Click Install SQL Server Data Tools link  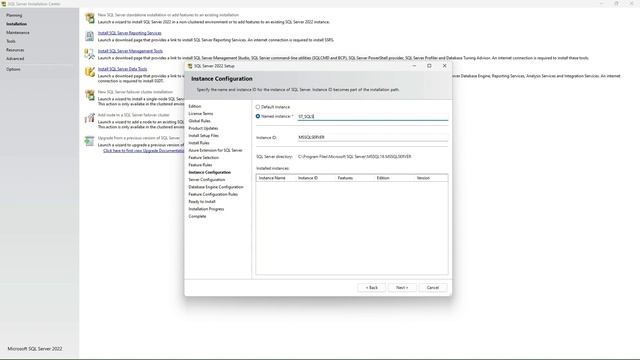[122, 69]
